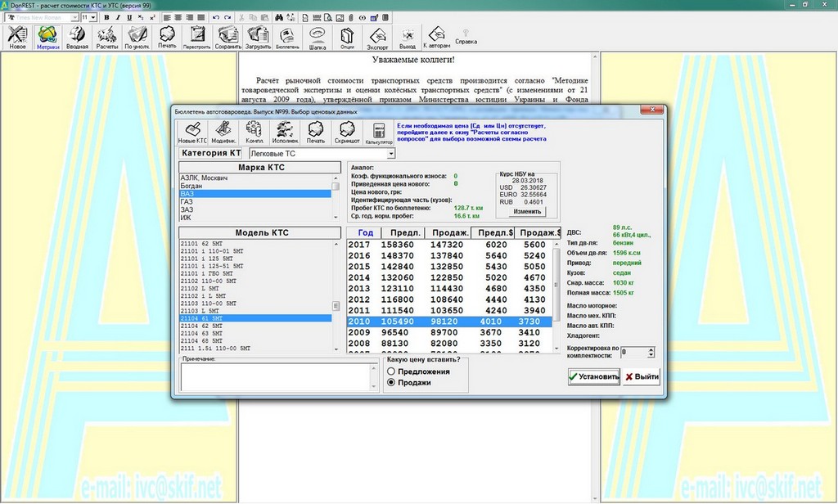Select the Продажи price option
The height and width of the screenshot is (504, 838).
[391, 382]
